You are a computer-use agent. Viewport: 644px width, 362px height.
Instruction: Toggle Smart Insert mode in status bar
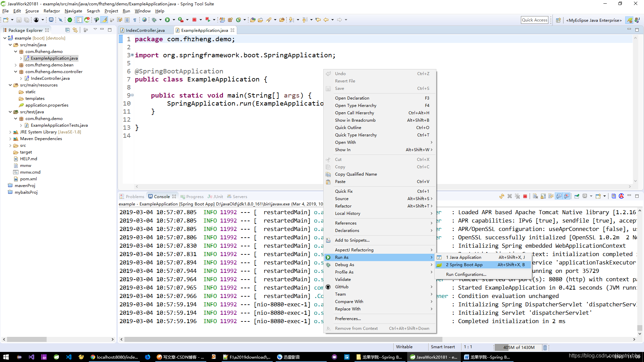(x=443, y=347)
